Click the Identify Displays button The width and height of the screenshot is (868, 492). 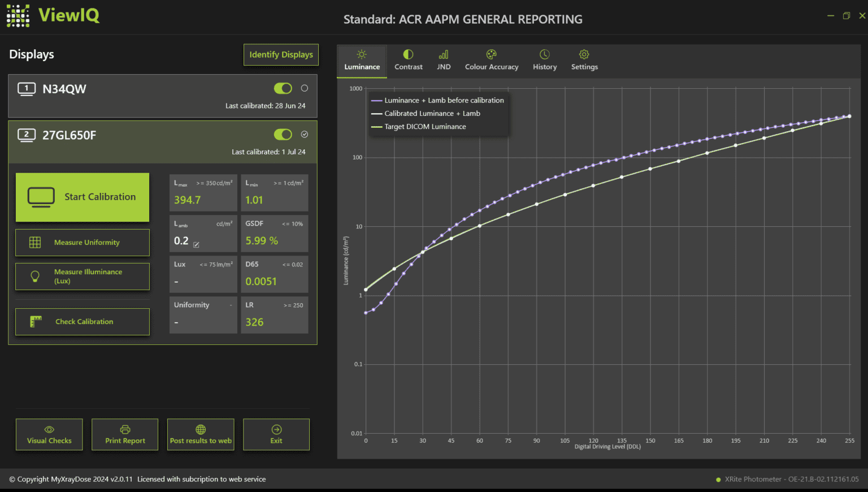[x=281, y=55]
